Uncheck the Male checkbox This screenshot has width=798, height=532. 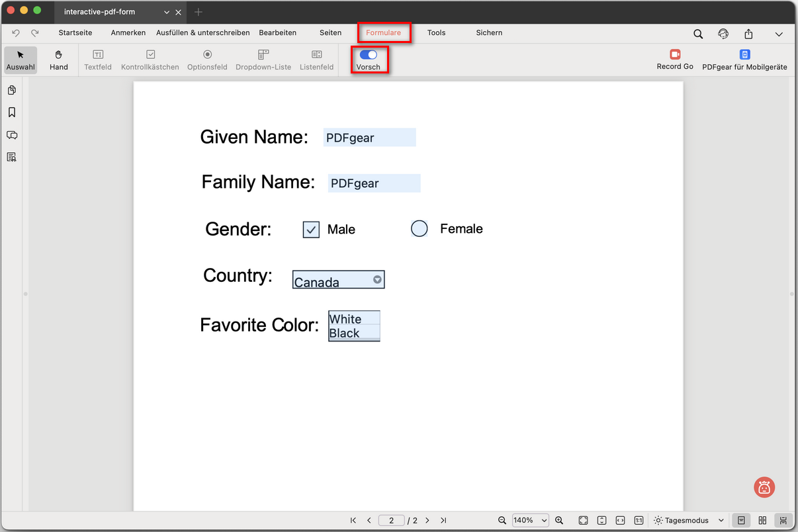[311, 230]
